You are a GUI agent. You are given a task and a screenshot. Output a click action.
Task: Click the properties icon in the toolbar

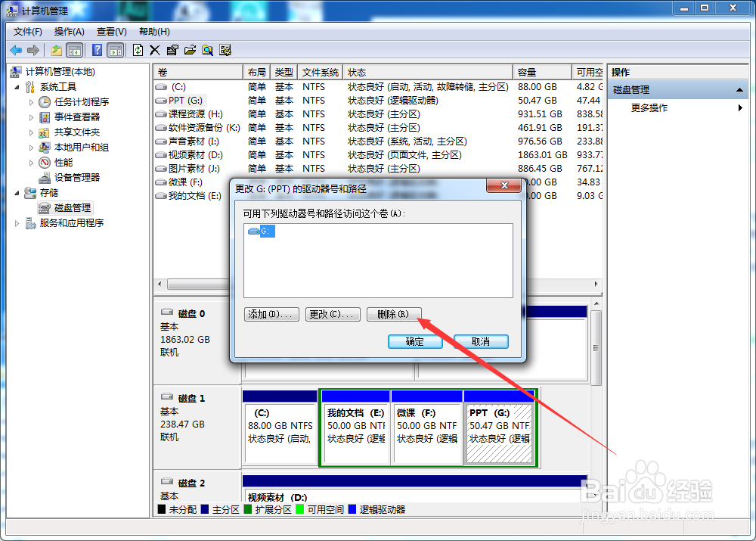coord(172,50)
